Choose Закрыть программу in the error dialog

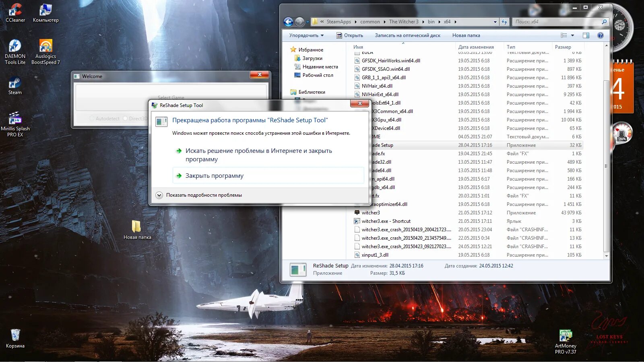tap(268, 176)
